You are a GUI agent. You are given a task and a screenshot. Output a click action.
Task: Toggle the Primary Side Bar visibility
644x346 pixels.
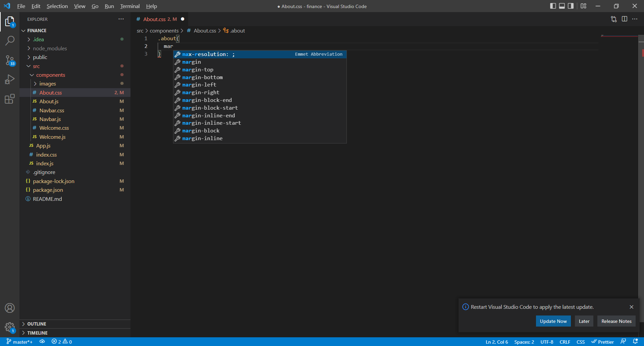[x=553, y=6]
